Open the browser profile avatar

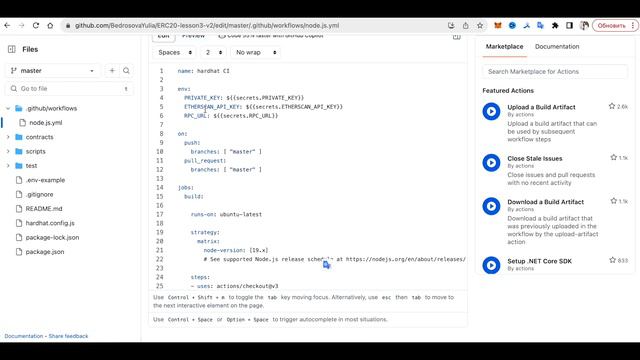point(584,25)
